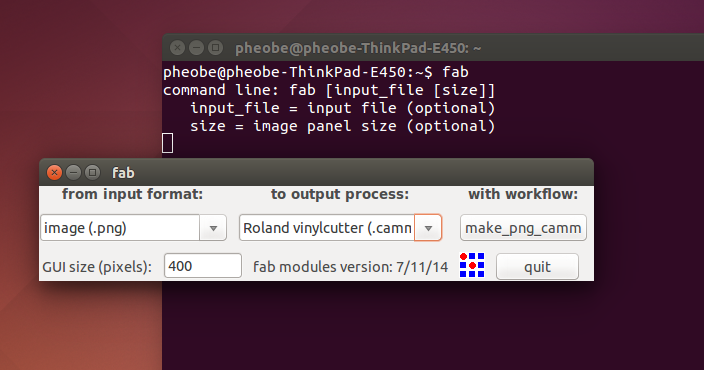This screenshot has height=370, width=704.
Task: Minimize the terminal window
Action: 196,48
